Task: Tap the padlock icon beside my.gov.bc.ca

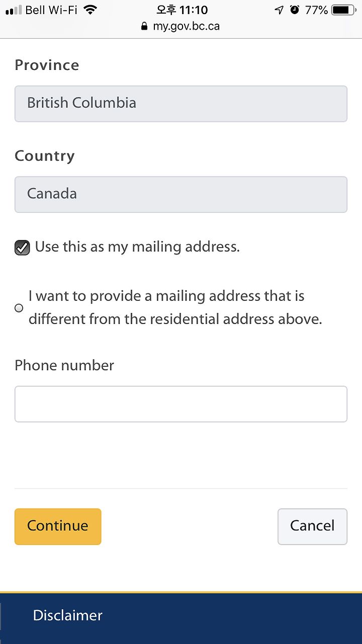Action: click(145, 26)
